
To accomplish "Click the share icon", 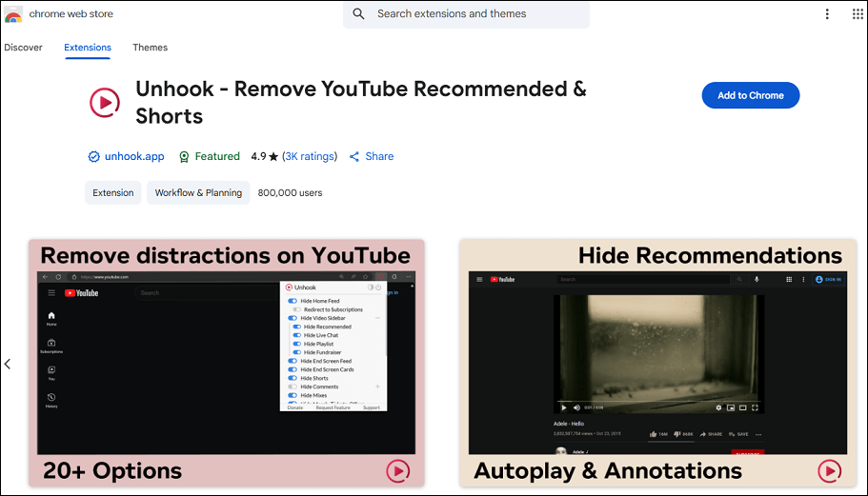I will (354, 157).
